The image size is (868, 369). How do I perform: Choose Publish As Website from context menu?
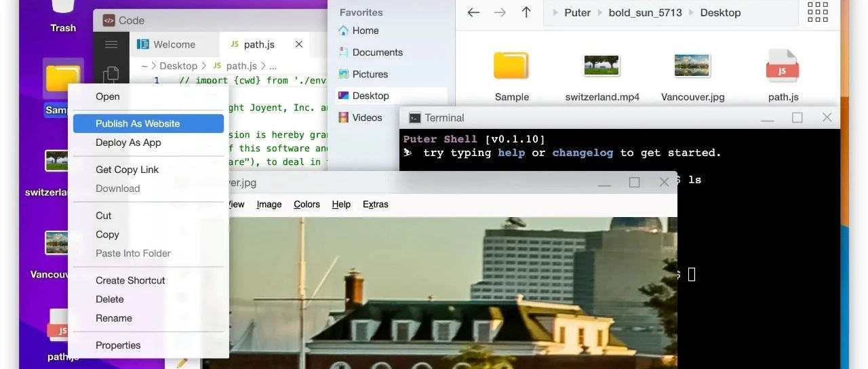[138, 123]
